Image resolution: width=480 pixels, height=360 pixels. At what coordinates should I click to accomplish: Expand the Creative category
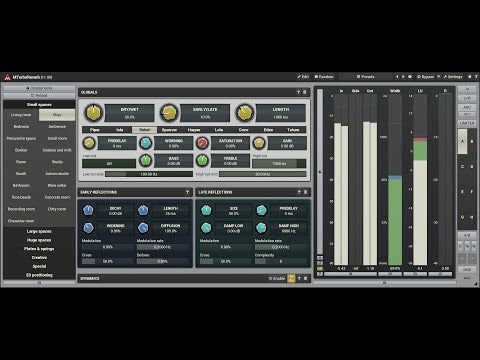point(39,257)
